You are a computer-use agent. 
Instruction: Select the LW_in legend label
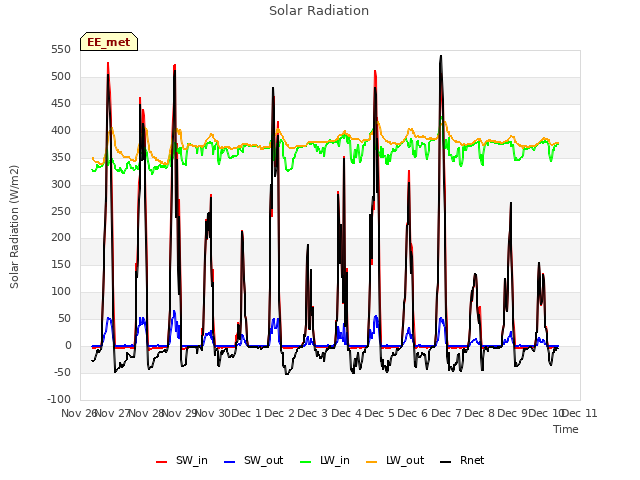(335, 460)
